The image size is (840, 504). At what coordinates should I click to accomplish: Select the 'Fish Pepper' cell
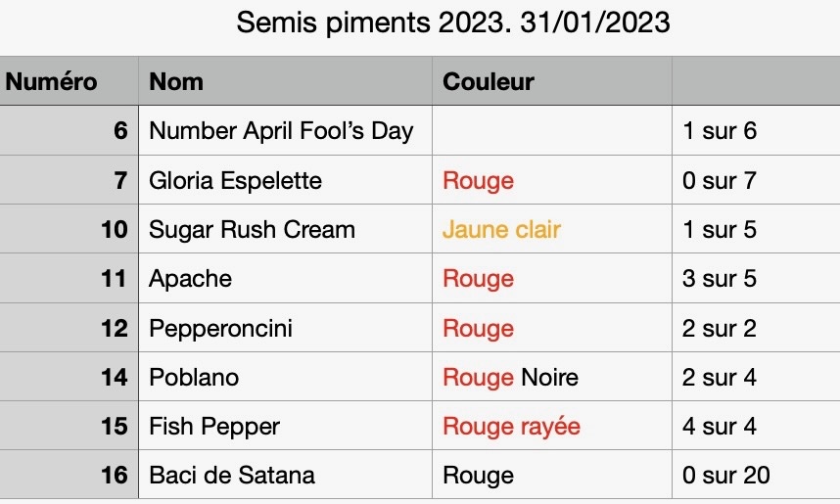(x=285, y=427)
